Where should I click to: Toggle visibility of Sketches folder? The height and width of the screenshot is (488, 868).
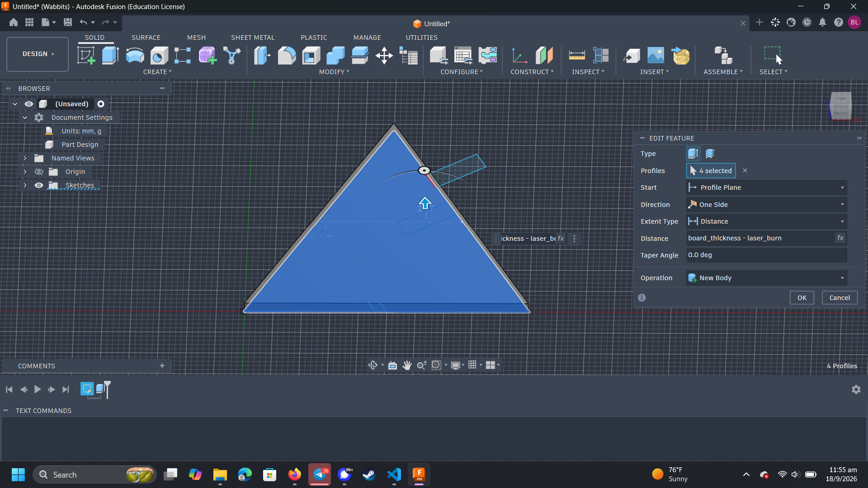click(x=39, y=185)
